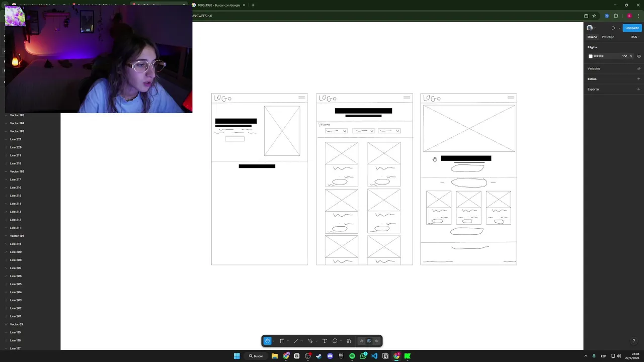Select Line 221 layer
The width and height of the screenshot is (644, 362).
[x=16, y=139]
